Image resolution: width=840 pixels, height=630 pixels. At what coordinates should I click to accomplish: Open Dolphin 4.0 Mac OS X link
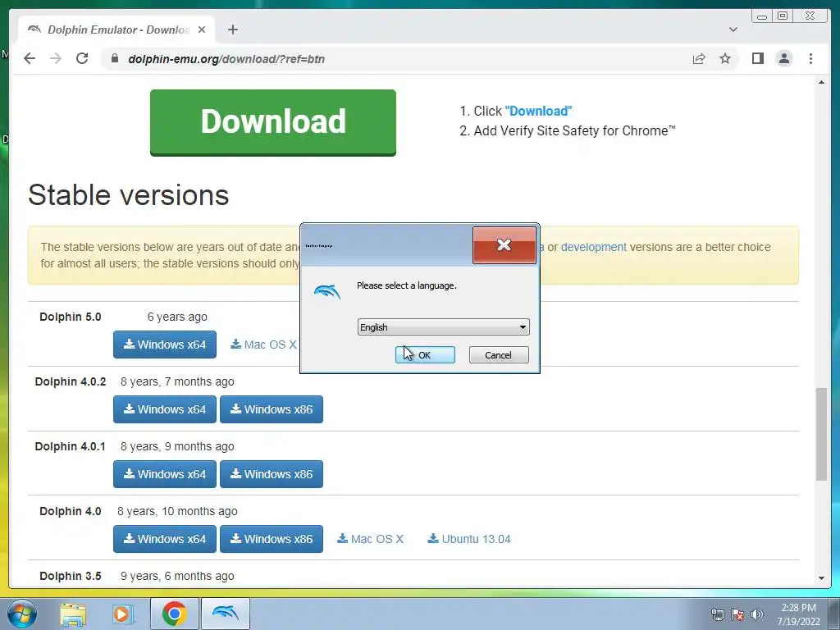[370, 539]
